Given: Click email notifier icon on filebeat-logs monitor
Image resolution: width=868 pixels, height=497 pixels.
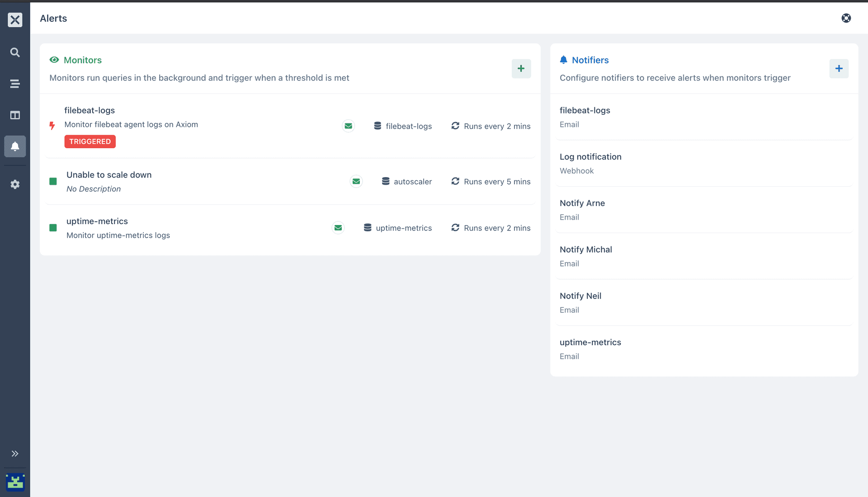Looking at the screenshot, I should 348,126.
